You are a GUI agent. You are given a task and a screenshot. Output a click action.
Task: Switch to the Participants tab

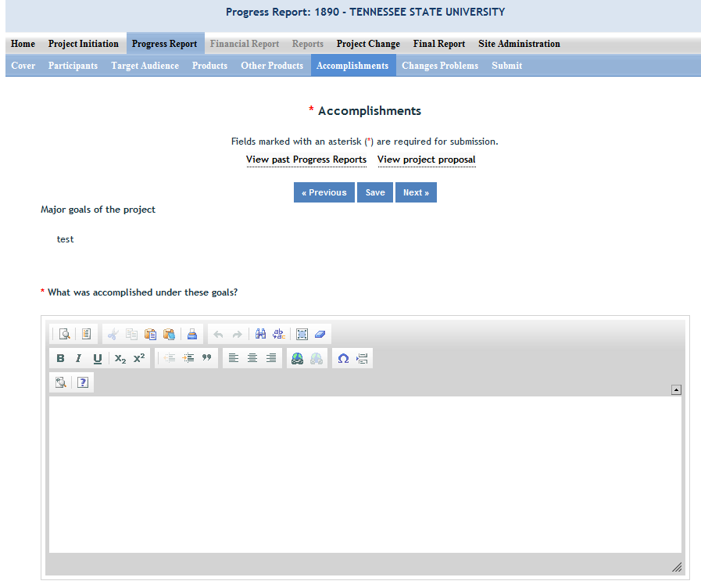point(73,65)
